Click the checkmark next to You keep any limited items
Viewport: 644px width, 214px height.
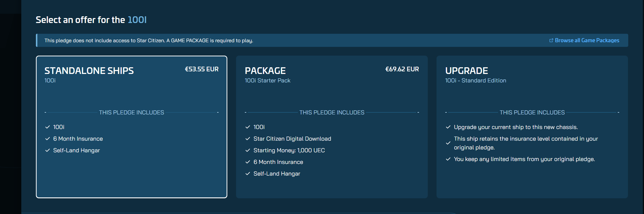tap(448, 159)
